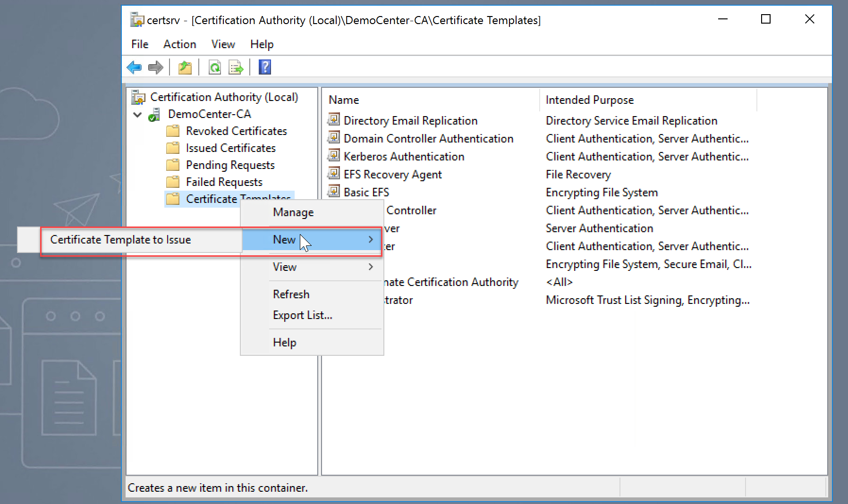
Task: Select the Directory Email Replication template
Action: pos(410,121)
